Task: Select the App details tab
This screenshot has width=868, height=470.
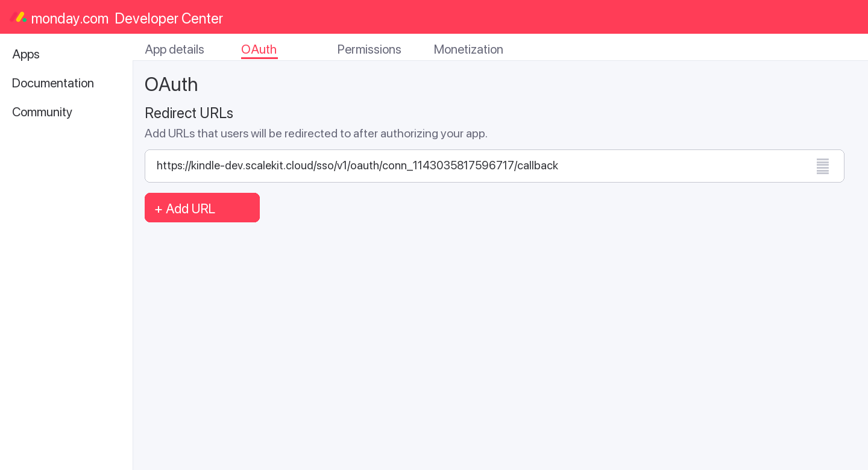Action: click(x=174, y=49)
